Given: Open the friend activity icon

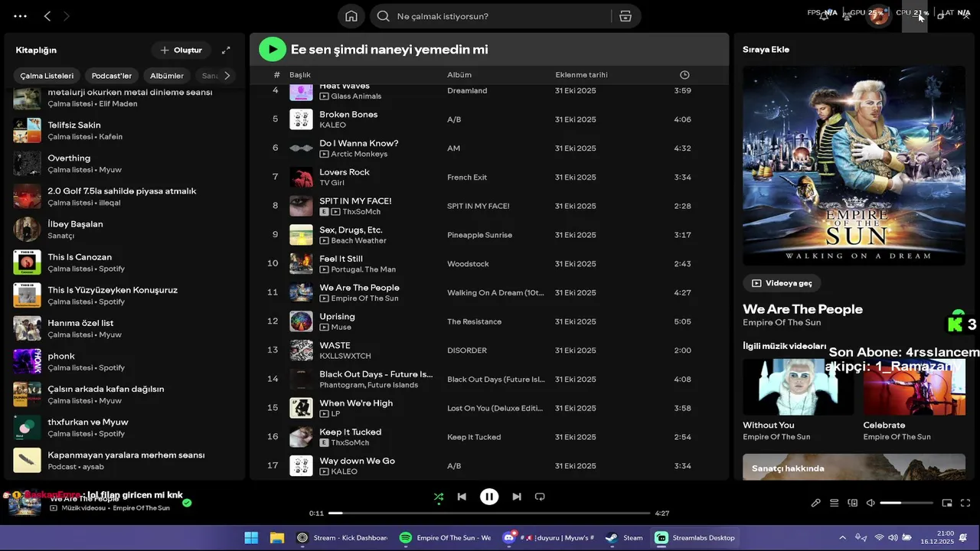Looking at the screenshot, I should tap(848, 16).
